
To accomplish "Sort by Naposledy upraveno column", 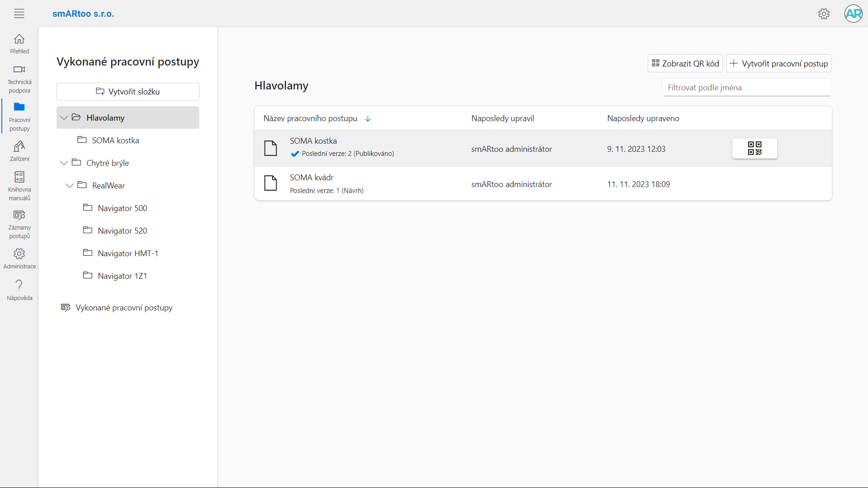I will pyautogui.click(x=643, y=118).
